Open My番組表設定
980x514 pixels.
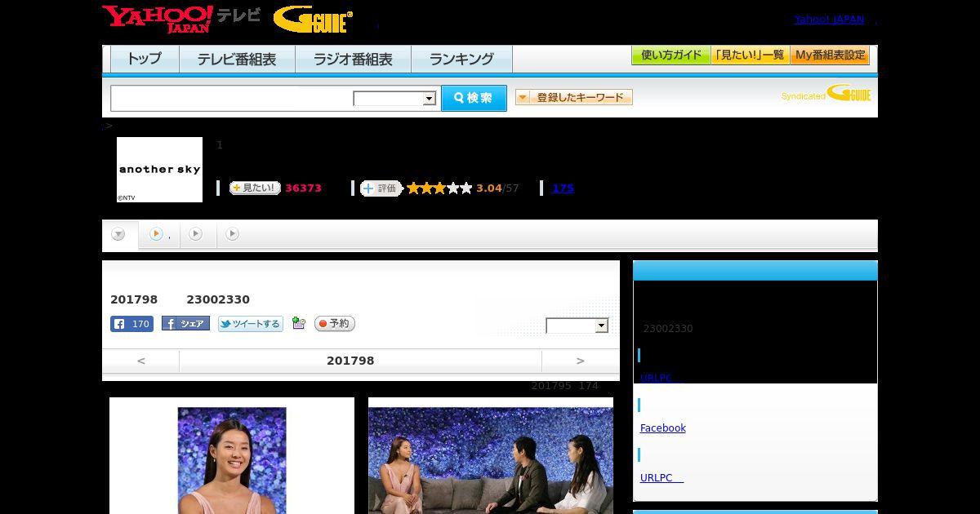click(830, 55)
